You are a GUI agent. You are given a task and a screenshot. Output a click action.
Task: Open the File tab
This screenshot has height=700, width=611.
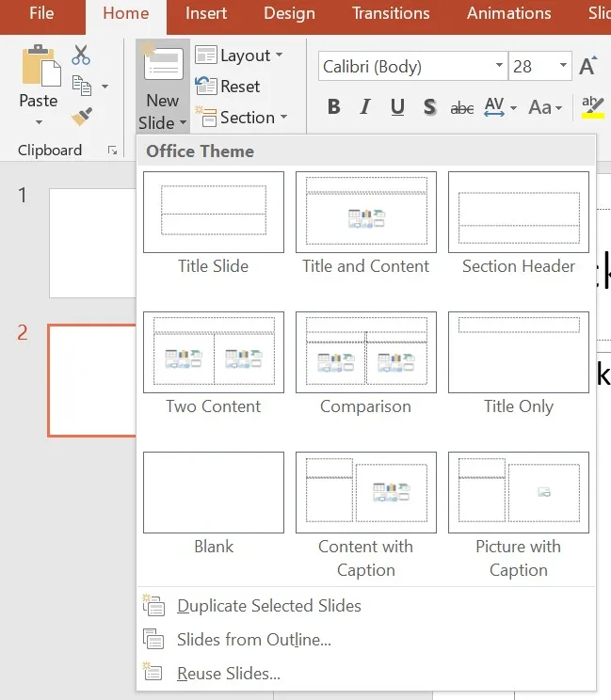[41, 13]
